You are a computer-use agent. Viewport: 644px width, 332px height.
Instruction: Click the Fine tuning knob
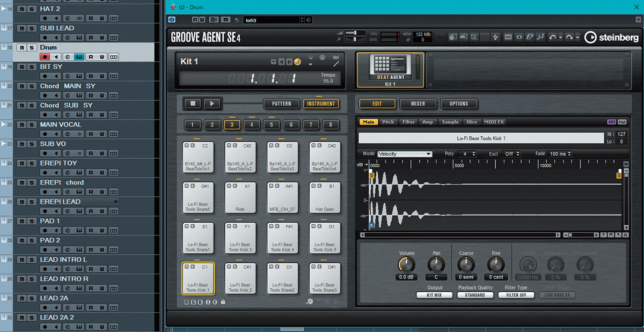[x=496, y=264]
